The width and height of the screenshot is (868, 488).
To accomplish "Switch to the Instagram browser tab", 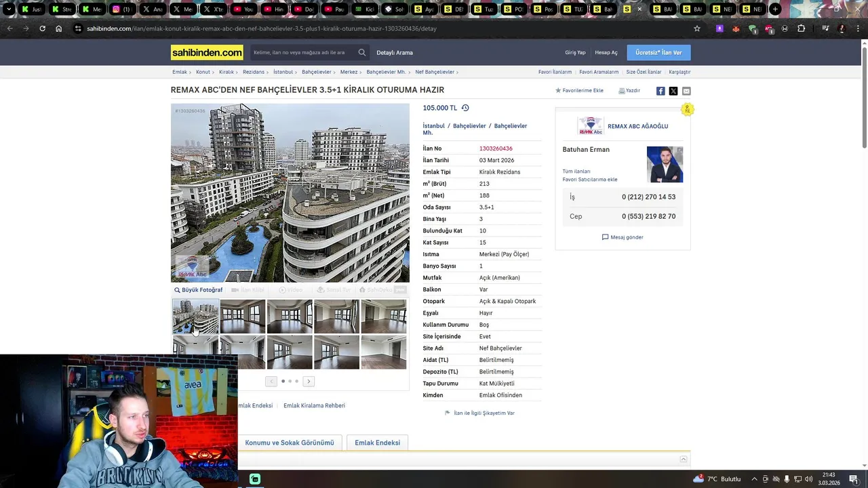I will click(x=123, y=9).
